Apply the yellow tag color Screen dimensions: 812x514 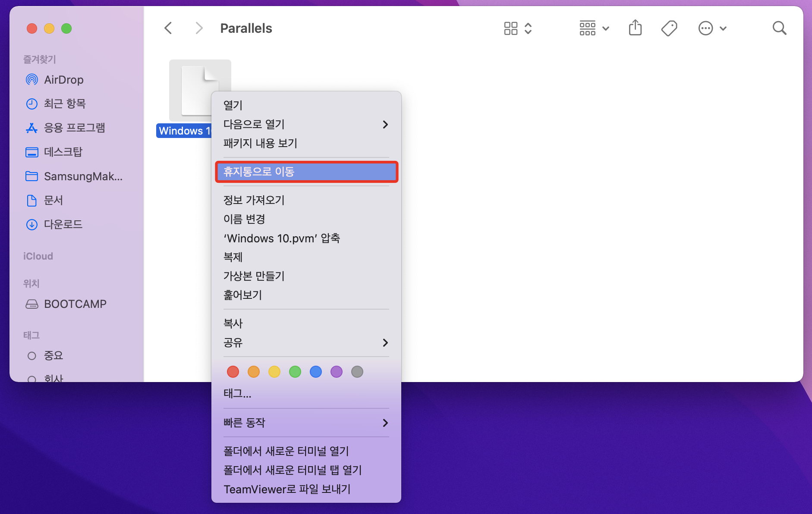[x=274, y=372]
